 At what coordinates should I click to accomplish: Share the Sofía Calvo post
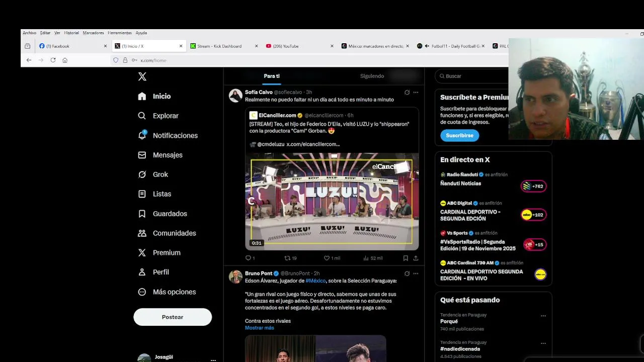point(416,258)
